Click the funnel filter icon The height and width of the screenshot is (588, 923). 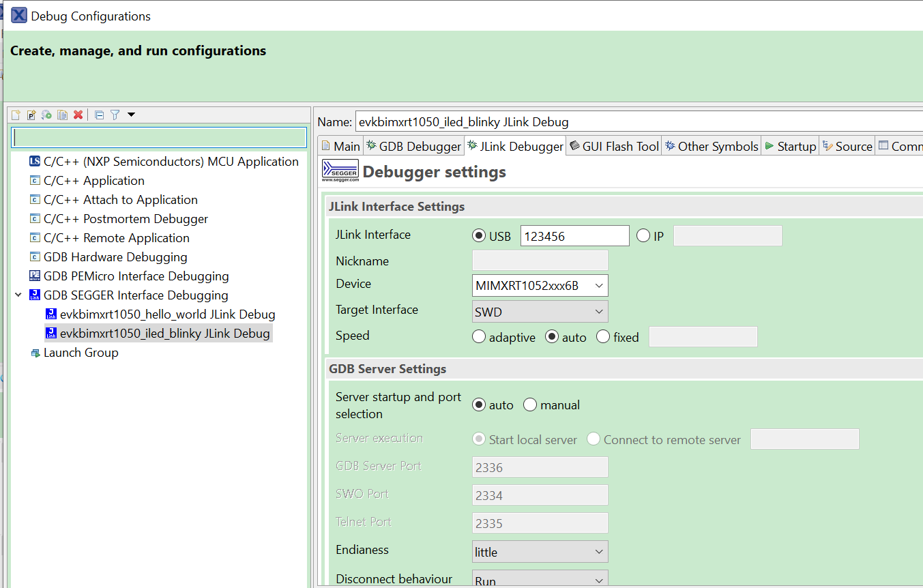[x=115, y=115]
